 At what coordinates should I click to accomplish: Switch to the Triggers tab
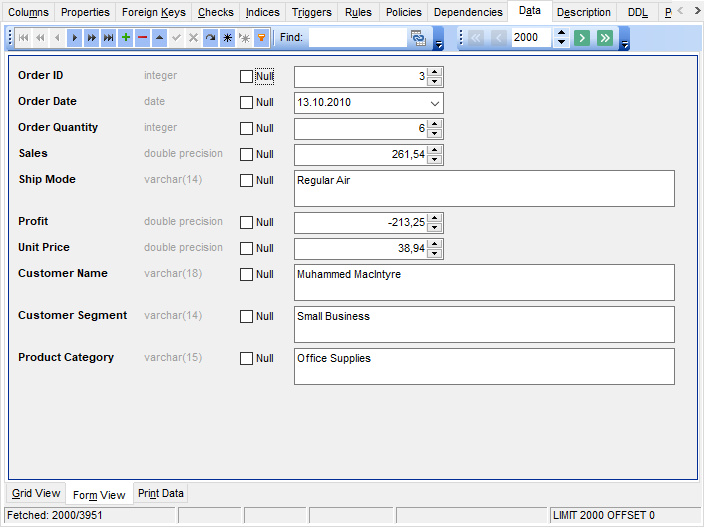tap(311, 12)
